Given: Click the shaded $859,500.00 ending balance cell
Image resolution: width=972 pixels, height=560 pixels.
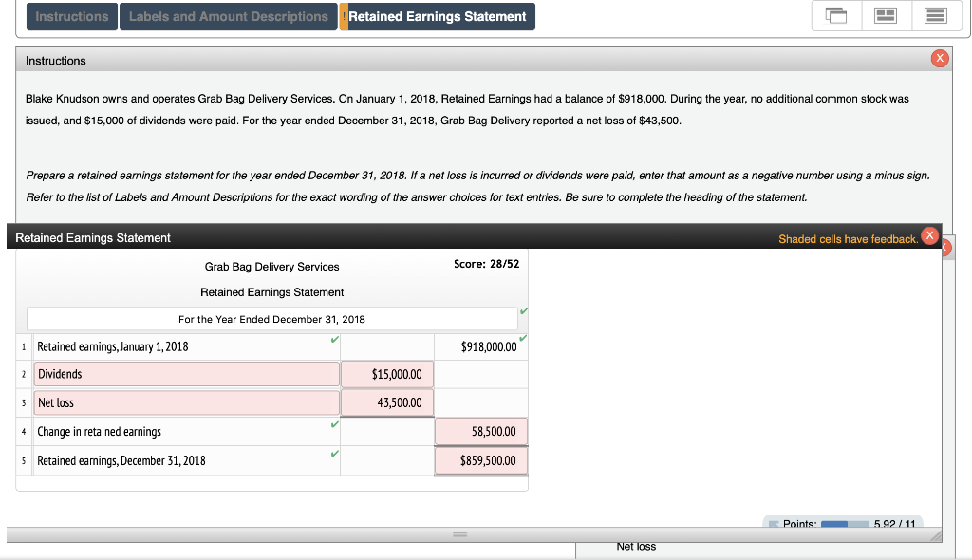Looking at the screenshot, I should pos(480,460).
